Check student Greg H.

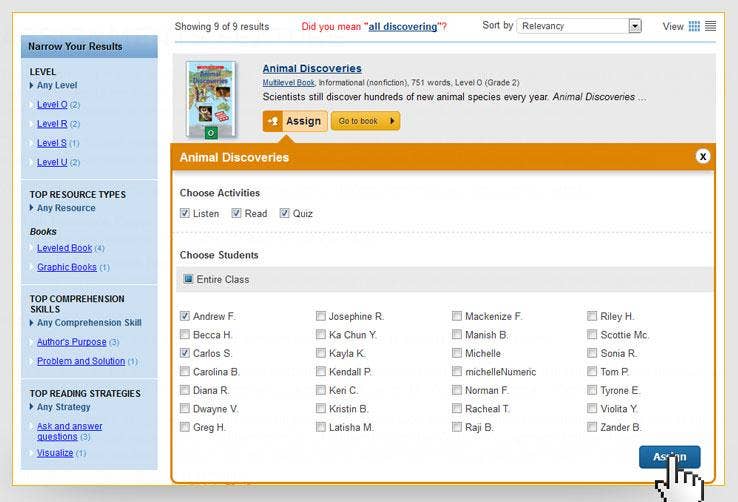pos(184,427)
